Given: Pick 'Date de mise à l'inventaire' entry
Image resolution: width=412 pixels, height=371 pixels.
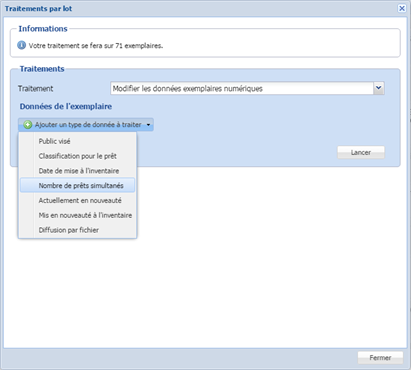Looking at the screenshot, I should tap(77, 171).
